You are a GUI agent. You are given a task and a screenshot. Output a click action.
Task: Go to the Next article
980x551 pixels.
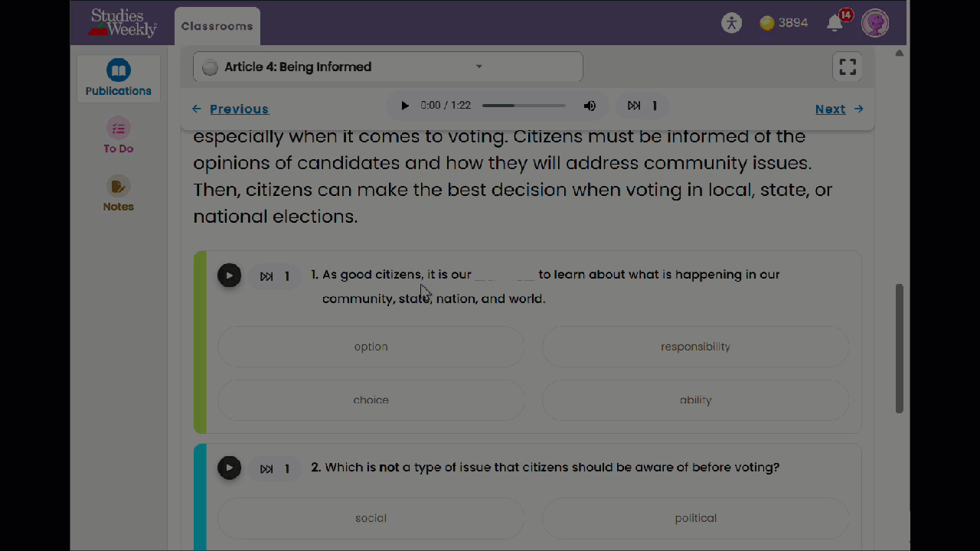click(839, 109)
